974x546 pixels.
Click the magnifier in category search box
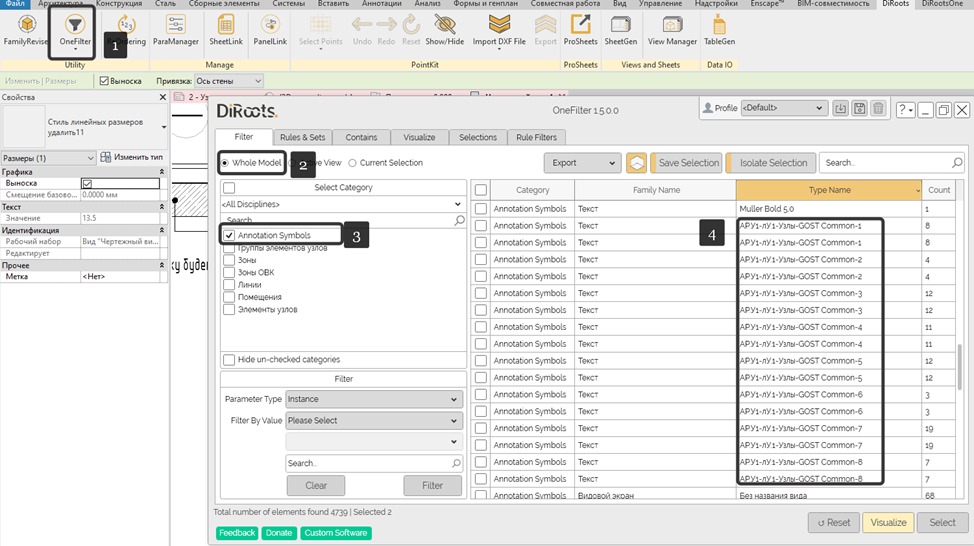pos(459,220)
